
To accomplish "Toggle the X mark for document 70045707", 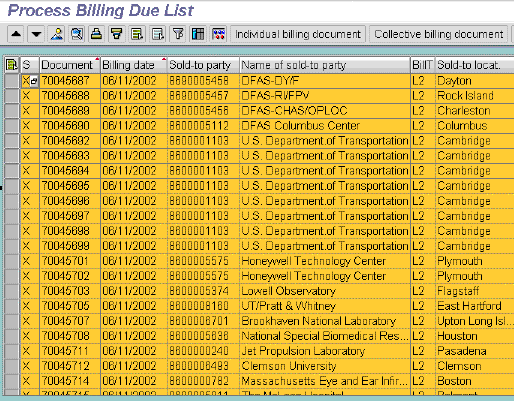I will [x=26, y=321].
